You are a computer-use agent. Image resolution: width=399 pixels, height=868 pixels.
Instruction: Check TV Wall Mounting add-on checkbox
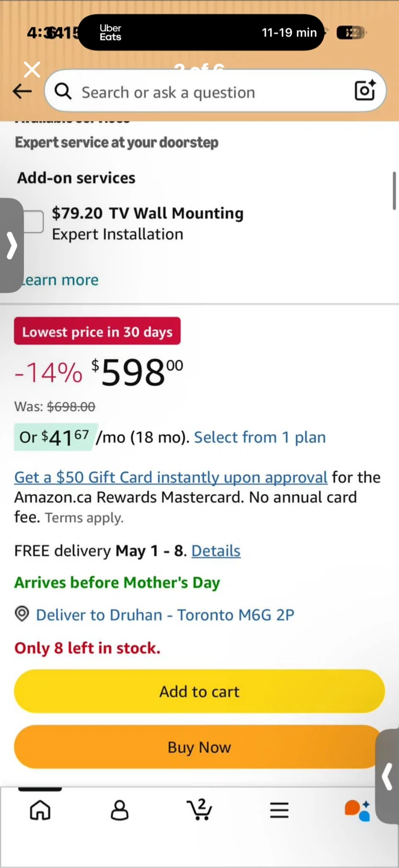pyautogui.click(x=33, y=222)
